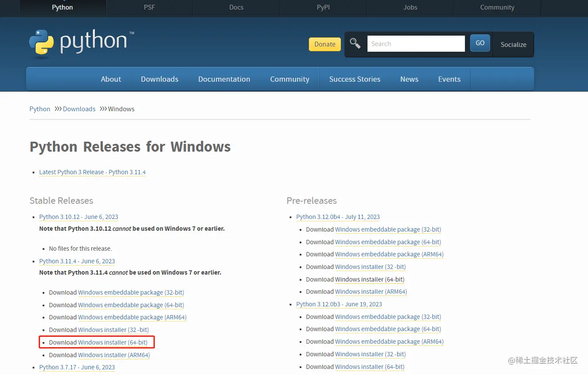Download 3.12.0b3 Windows embeddable package (ARM64)
This screenshot has height=375, width=588.
(389, 342)
